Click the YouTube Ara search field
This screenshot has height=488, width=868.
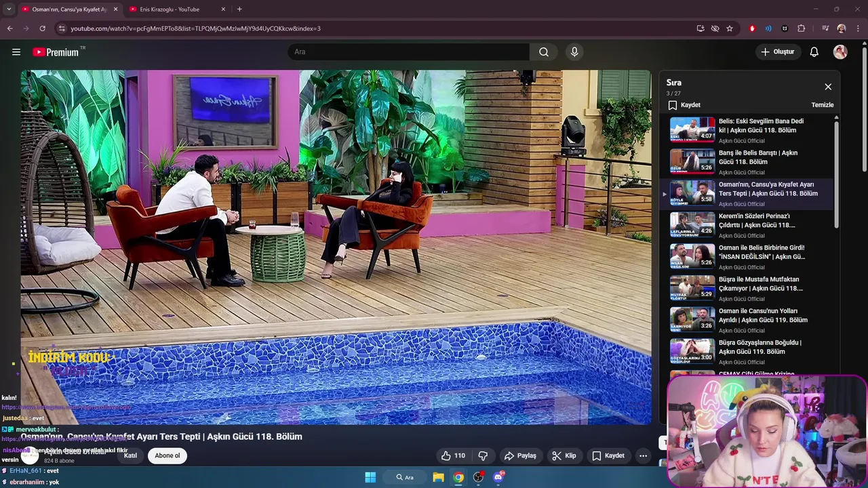tap(409, 52)
